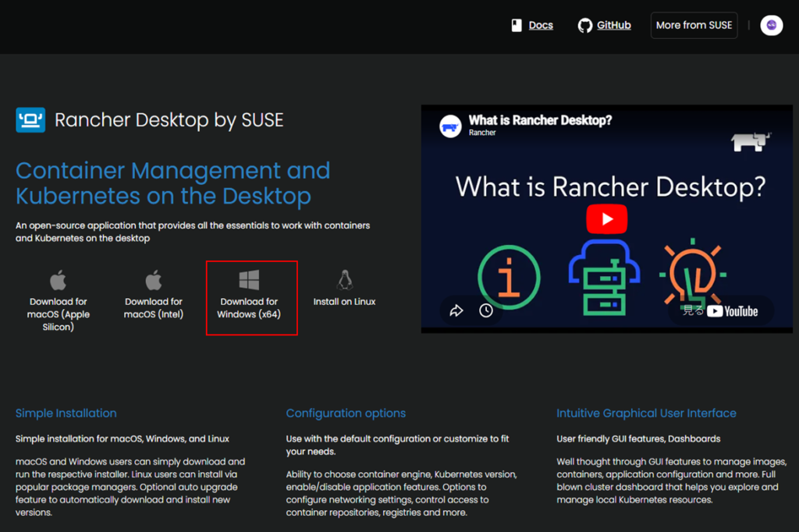Viewport: 799px width, 532px height.
Task: Click the Watch Later clock icon
Action: [x=486, y=310]
